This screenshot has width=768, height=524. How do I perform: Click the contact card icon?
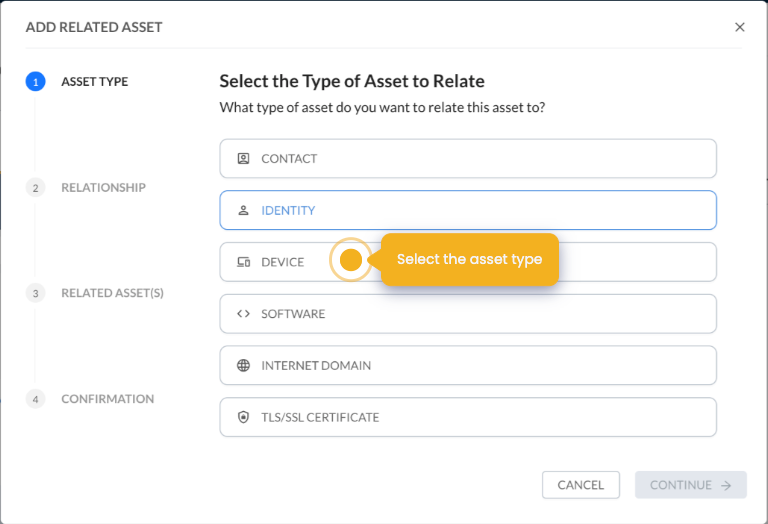(x=243, y=159)
